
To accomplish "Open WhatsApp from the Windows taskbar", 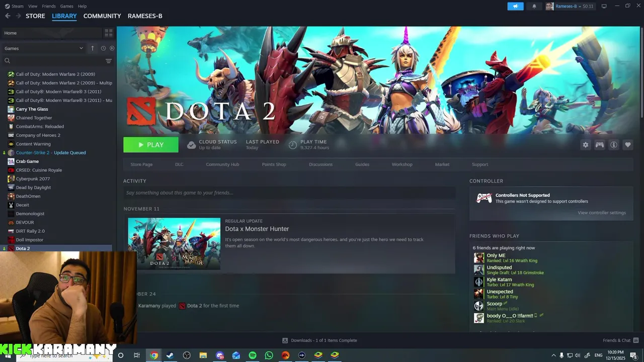I will [269, 355].
